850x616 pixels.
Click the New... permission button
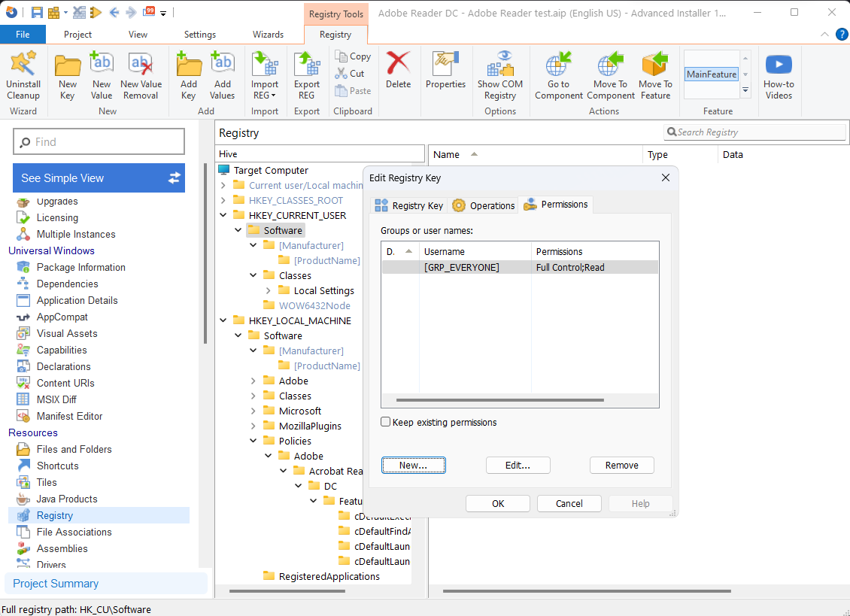[414, 466]
